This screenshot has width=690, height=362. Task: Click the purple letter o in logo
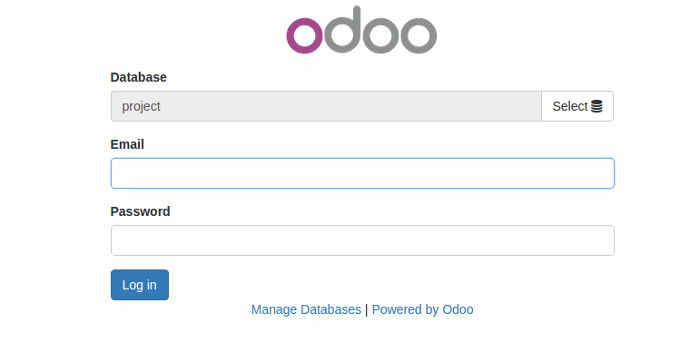click(305, 35)
